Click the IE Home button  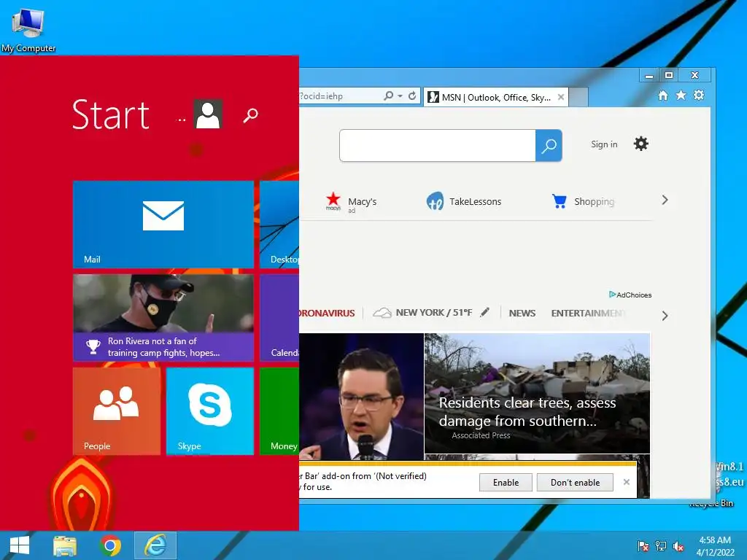663,96
